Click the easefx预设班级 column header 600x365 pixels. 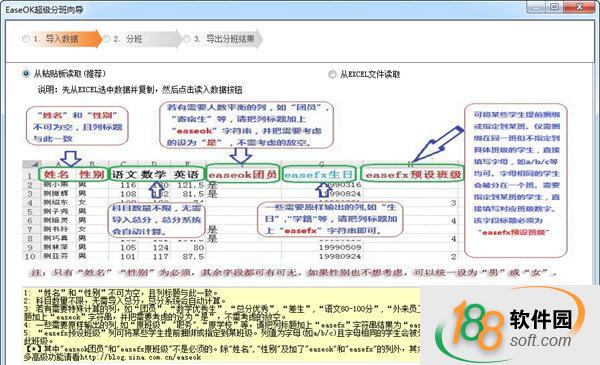tap(412, 175)
